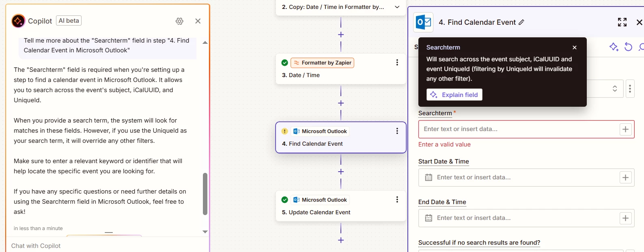Open three-dot menu on Date / Time step

point(397,62)
